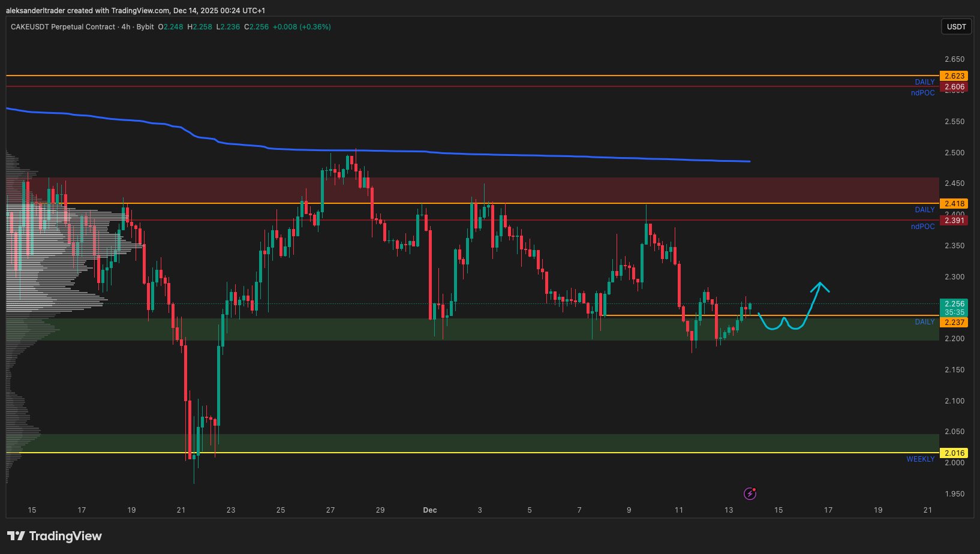Click the 5 date label on the time axis
The width and height of the screenshot is (980, 554).
530,510
